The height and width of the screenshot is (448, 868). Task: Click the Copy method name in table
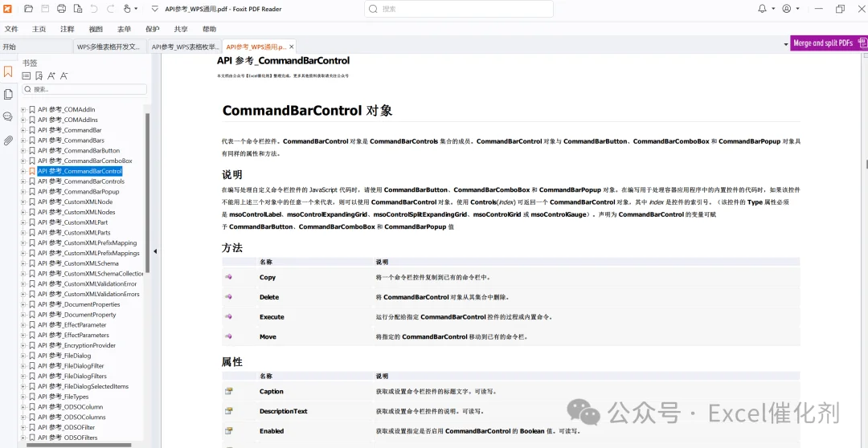[268, 277]
